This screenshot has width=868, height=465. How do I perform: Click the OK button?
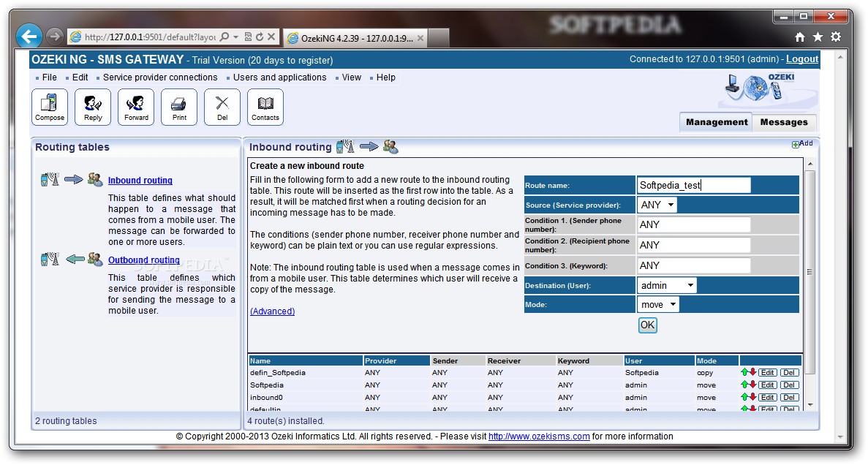(x=647, y=325)
